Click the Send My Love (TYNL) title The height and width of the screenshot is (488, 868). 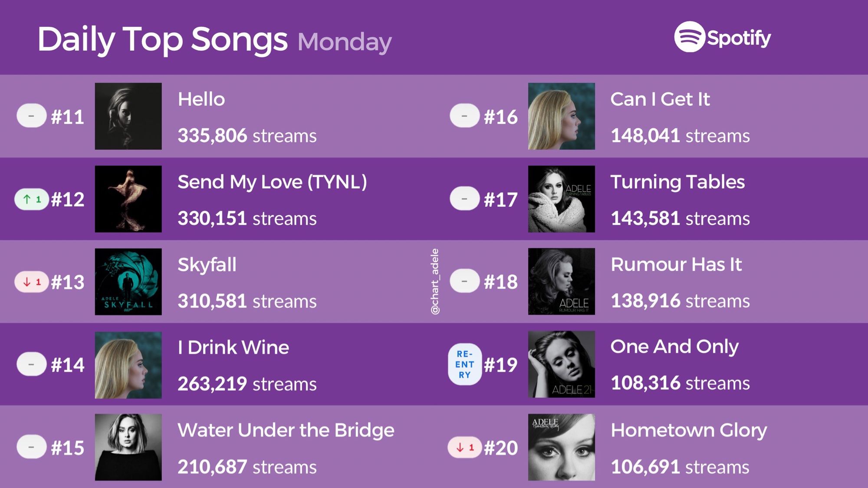tap(272, 182)
